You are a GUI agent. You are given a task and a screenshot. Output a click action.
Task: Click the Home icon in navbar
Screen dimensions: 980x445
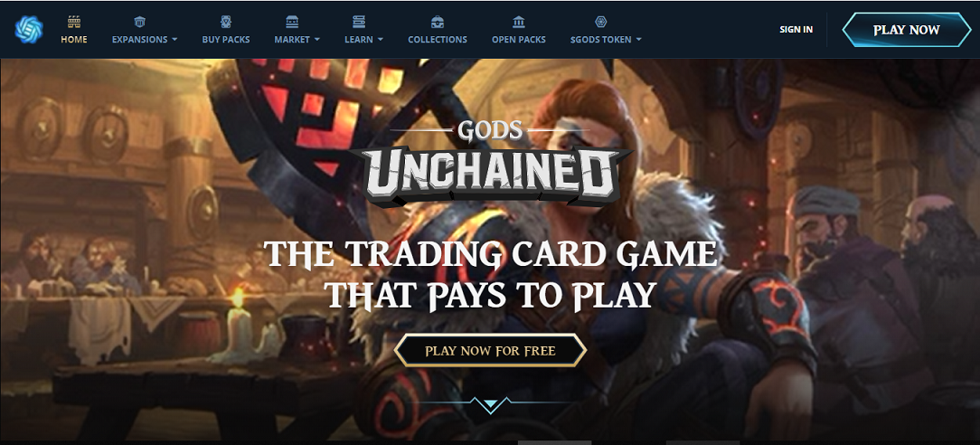74,22
